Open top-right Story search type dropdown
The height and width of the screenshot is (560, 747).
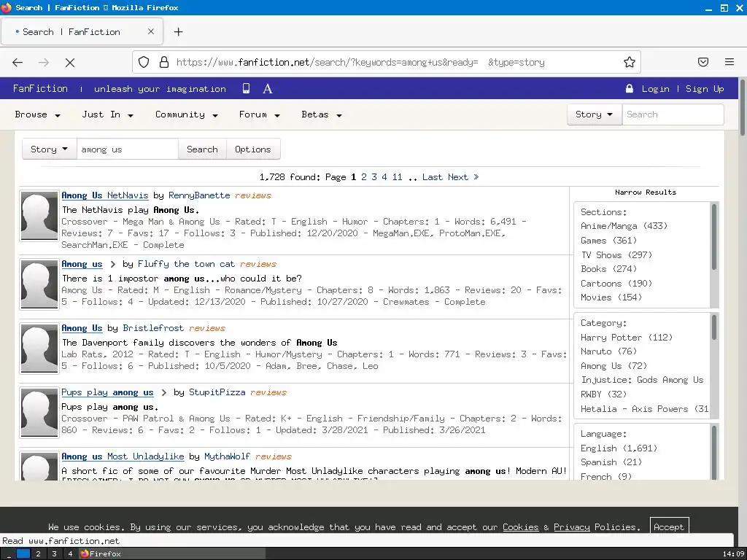[x=595, y=114]
